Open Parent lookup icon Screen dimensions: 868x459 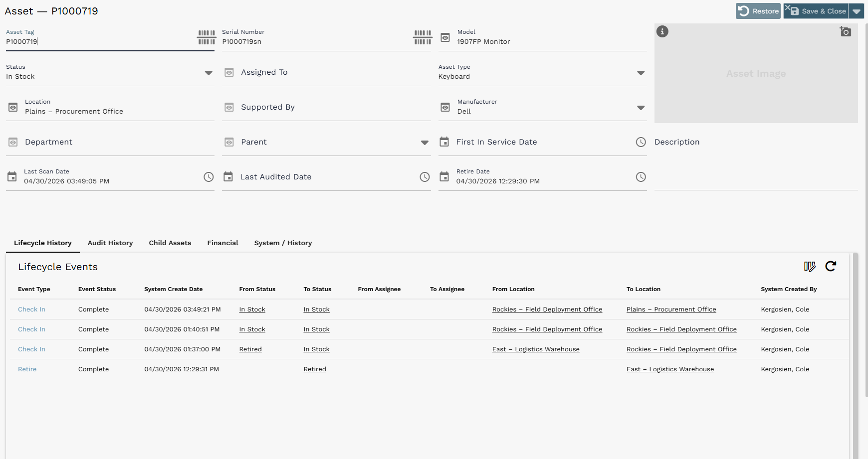tap(229, 142)
